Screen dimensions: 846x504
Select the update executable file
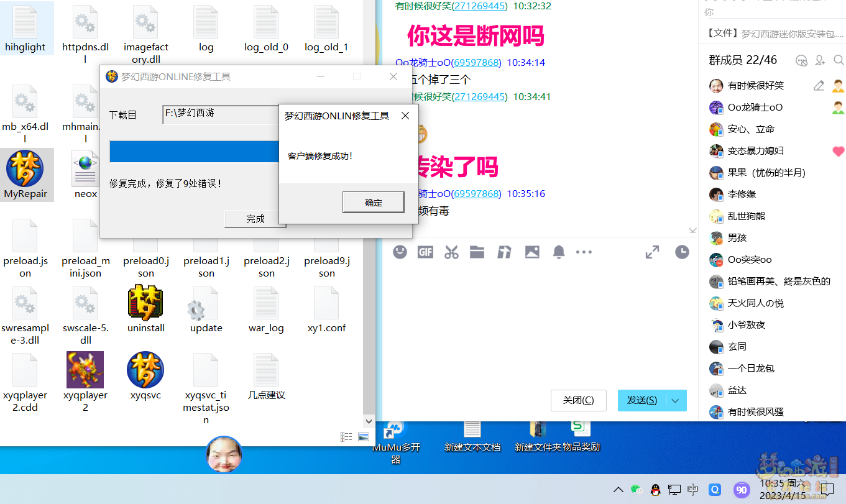[206, 309]
